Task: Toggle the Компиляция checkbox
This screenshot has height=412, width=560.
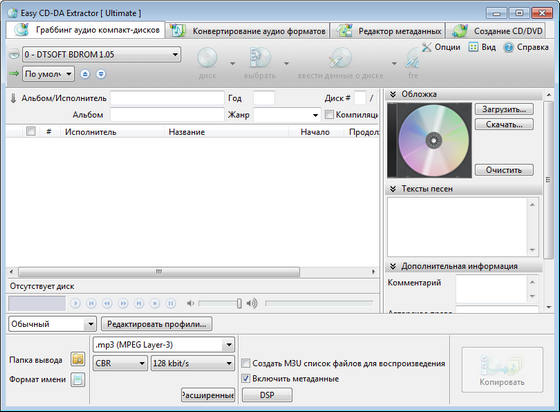Action: (329, 115)
